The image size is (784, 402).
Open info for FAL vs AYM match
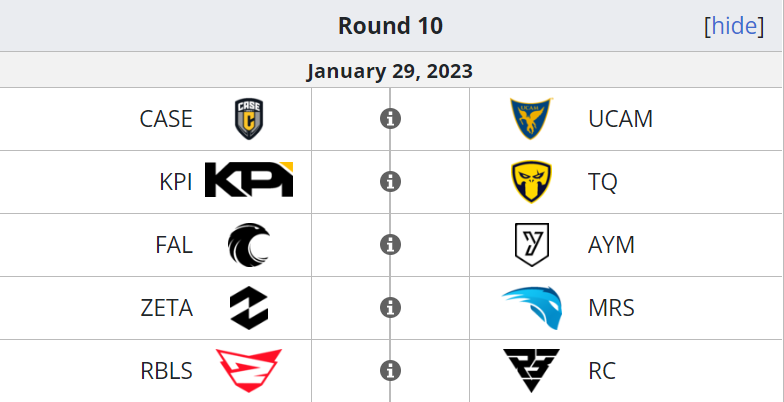pyautogui.click(x=390, y=244)
